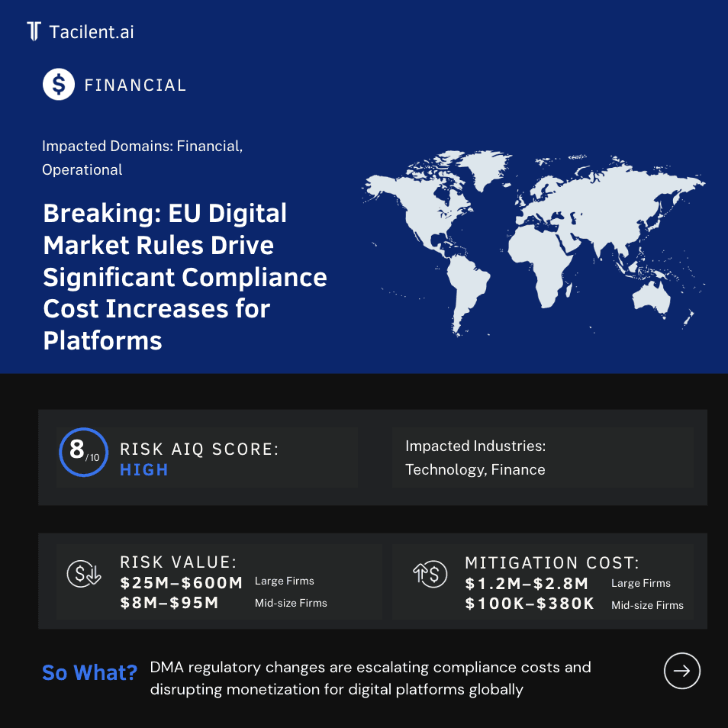Click the '$8M–$95M' risk value
This screenshot has width=728, height=728.
169,603
